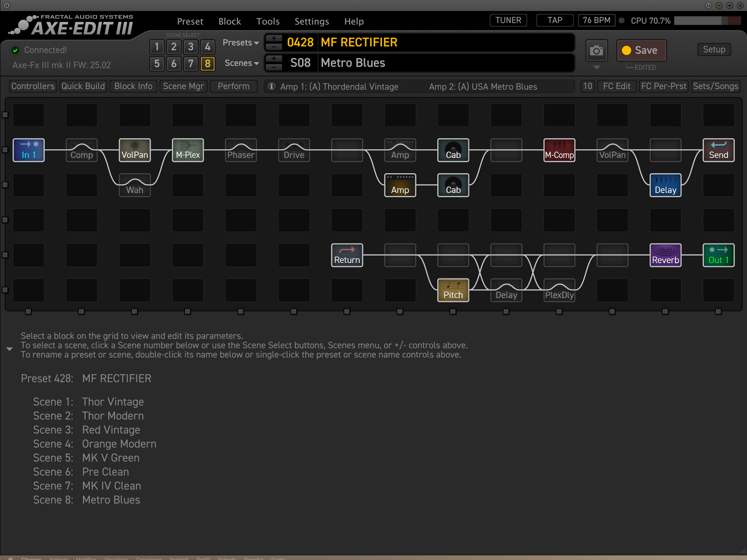Image resolution: width=747 pixels, height=560 pixels.
Task: Select the blue Delay block
Action: click(666, 185)
